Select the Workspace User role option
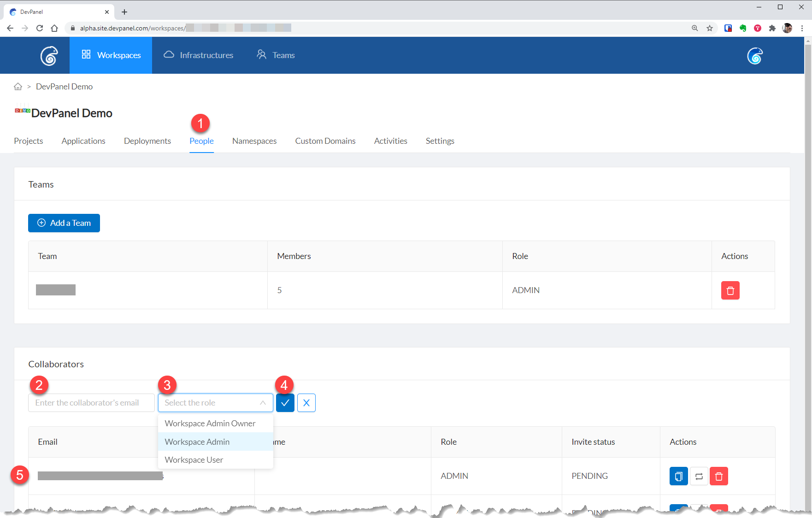This screenshot has width=812, height=518. [194, 460]
